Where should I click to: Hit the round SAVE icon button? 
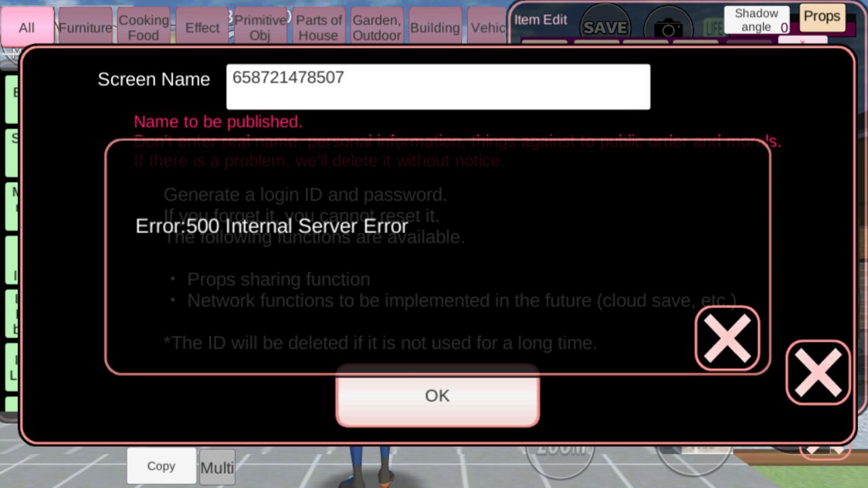pyautogui.click(x=605, y=26)
